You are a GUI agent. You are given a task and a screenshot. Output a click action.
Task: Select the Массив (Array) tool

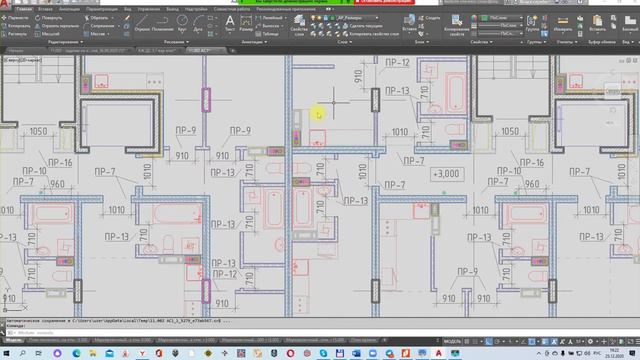(95, 34)
